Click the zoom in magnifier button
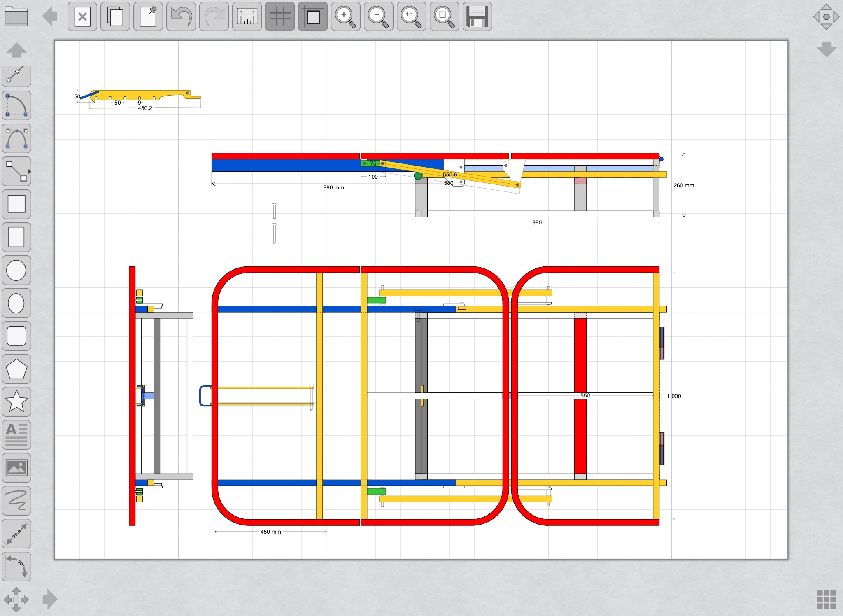 point(346,16)
